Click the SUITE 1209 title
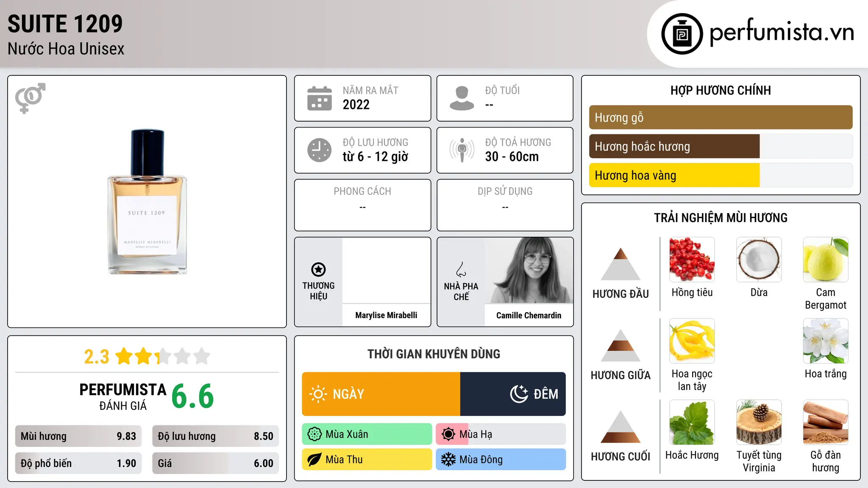Screen dimensions: 868x488 [x=65, y=24]
